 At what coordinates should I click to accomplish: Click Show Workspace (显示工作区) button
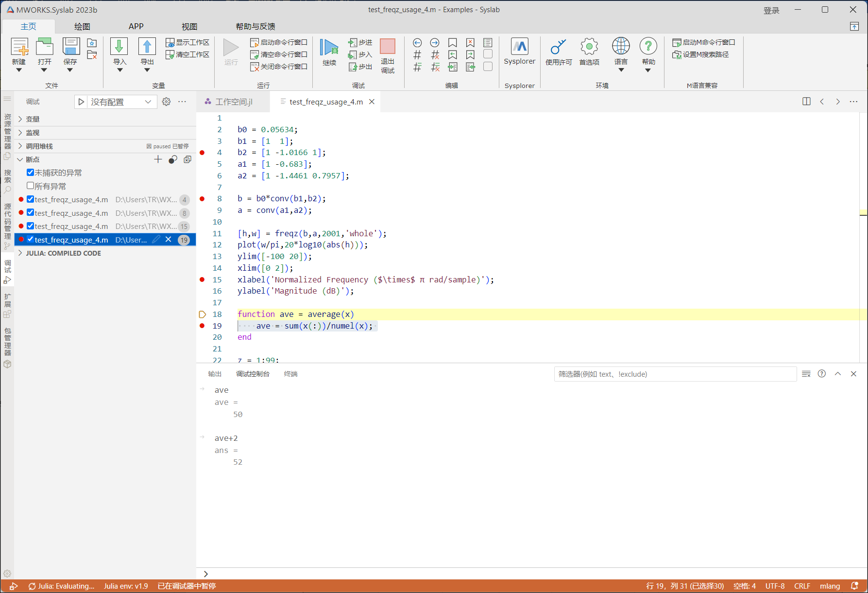pyautogui.click(x=187, y=43)
